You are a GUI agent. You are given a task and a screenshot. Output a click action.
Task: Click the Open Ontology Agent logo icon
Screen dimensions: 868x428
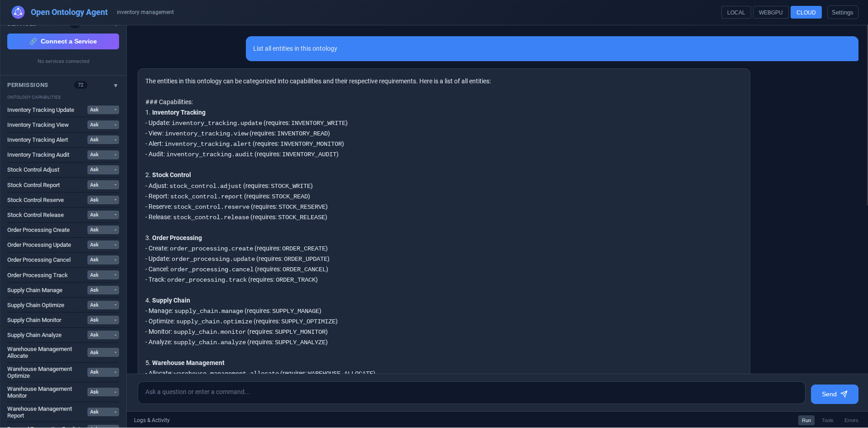[18, 12]
